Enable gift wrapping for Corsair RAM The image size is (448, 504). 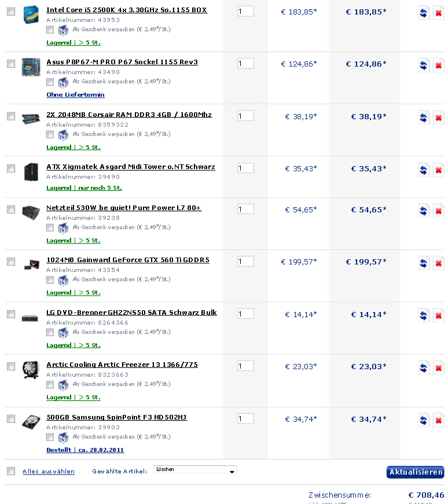click(x=50, y=134)
